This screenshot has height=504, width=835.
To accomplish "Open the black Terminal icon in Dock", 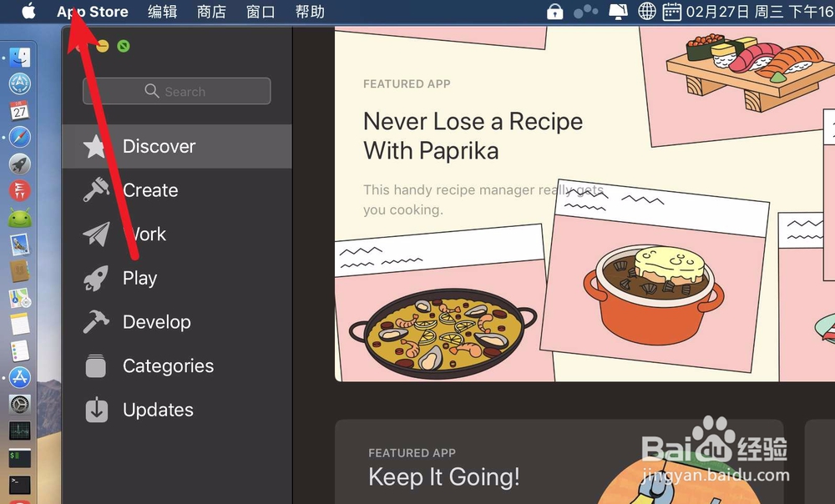I will pyautogui.click(x=20, y=484).
